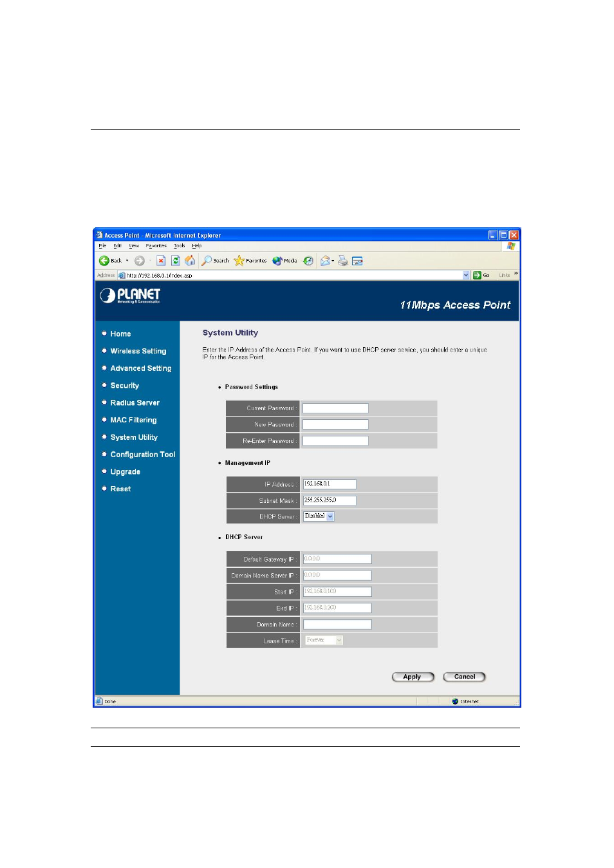Click the Domain Name Server IP field
The width and height of the screenshot is (614, 868).
coord(337,576)
